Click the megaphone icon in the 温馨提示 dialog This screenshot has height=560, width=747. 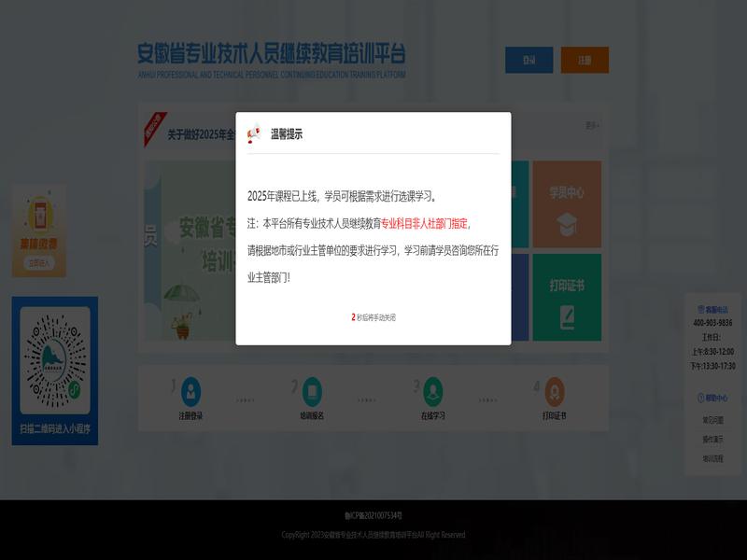pos(253,134)
